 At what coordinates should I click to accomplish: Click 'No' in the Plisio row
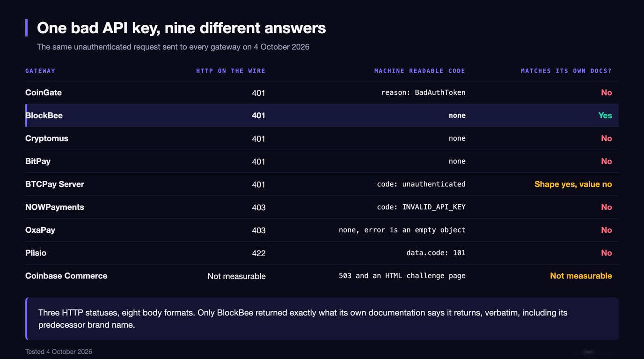click(607, 253)
